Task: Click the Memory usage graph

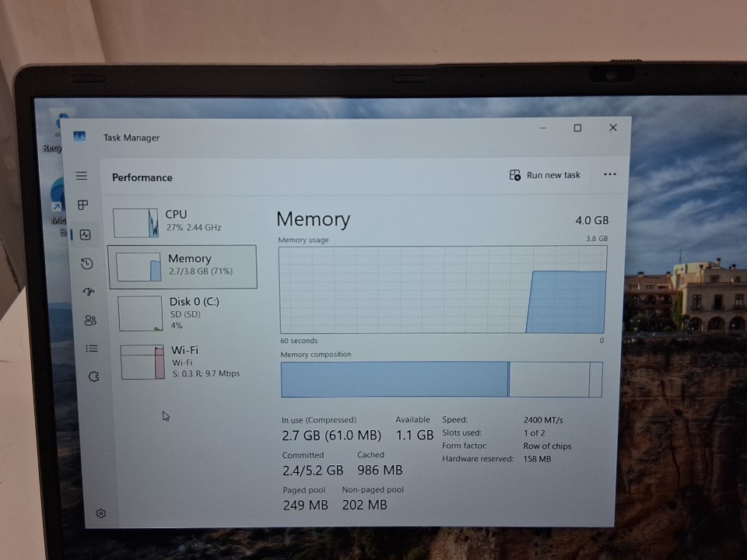Action: pyautogui.click(x=442, y=289)
